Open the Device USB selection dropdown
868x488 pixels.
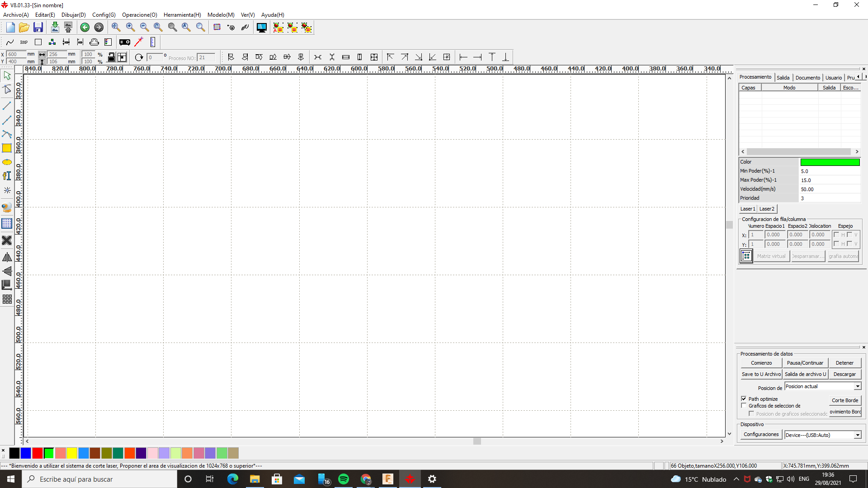point(857,435)
